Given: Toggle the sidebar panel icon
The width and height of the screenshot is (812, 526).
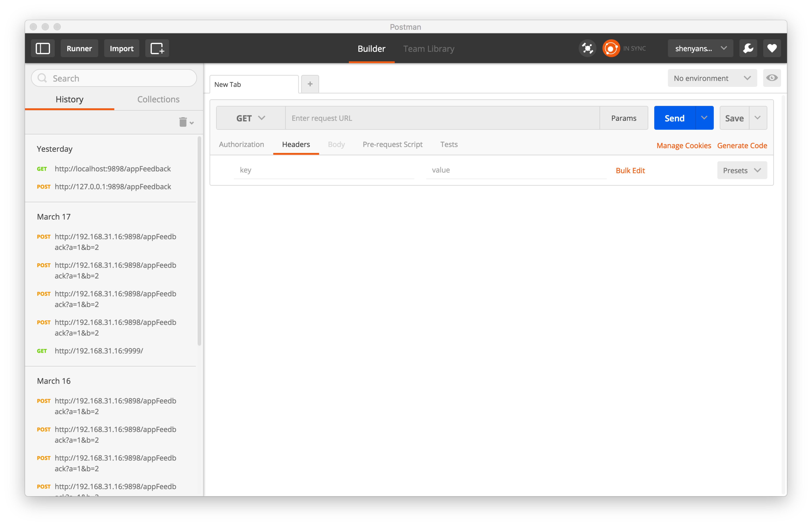Looking at the screenshot, I should coord(43,48).
